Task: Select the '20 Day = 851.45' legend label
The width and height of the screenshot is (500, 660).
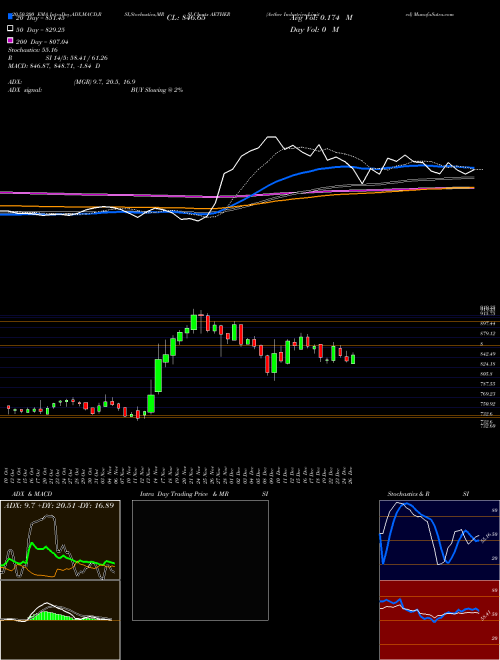Action: tap(40, 18)
